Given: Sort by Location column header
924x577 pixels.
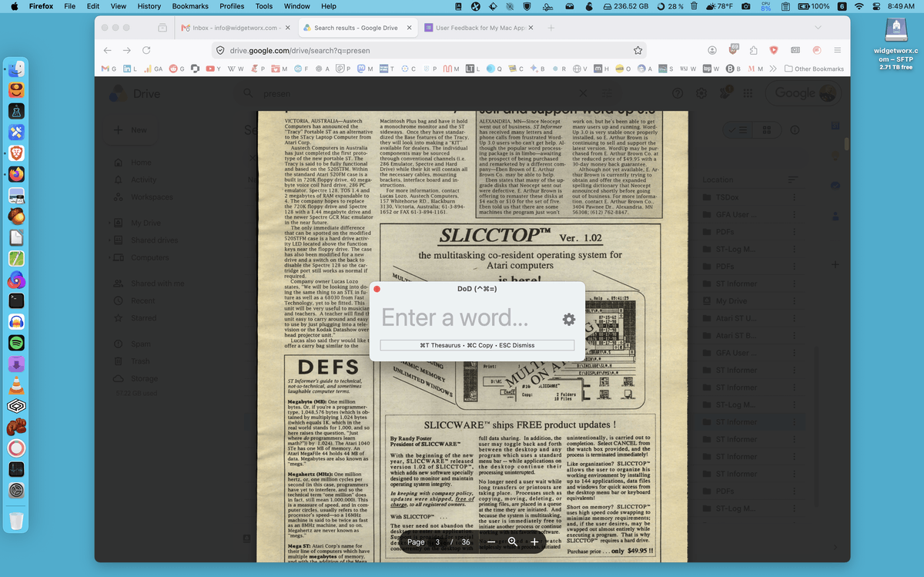Looking at the screenshot, I should [x=718, y=179].
